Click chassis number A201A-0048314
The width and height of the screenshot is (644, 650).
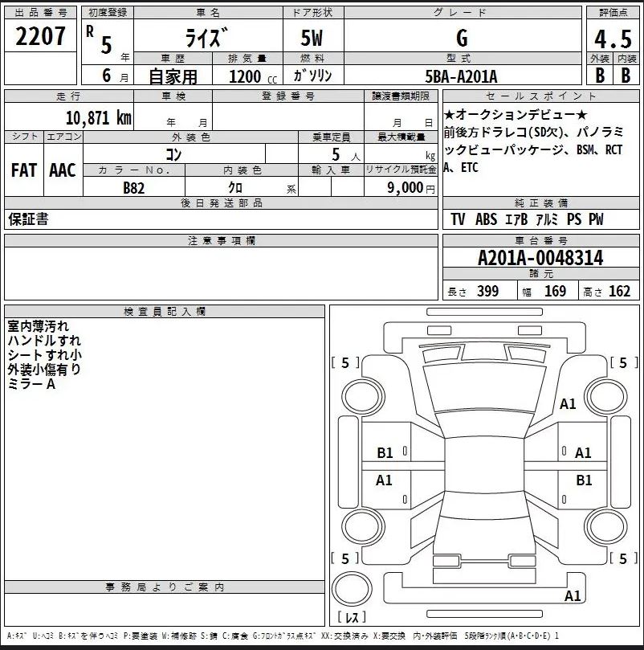[x=540, y=258]
